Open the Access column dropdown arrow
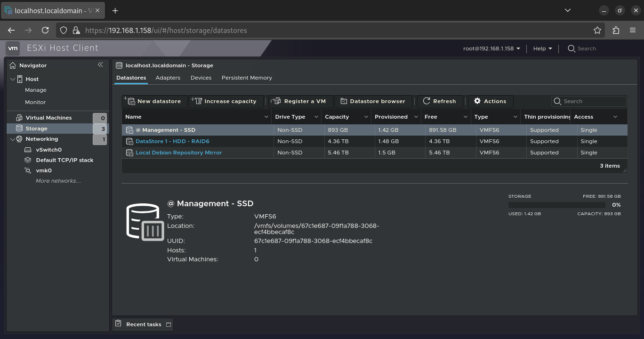This screenshot has height=339, width=644. 615,117
